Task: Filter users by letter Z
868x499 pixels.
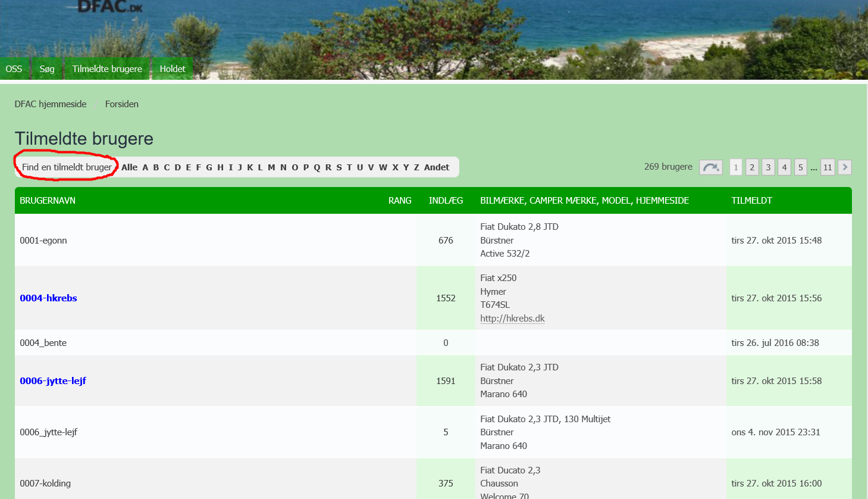Action: click(416, 167)
